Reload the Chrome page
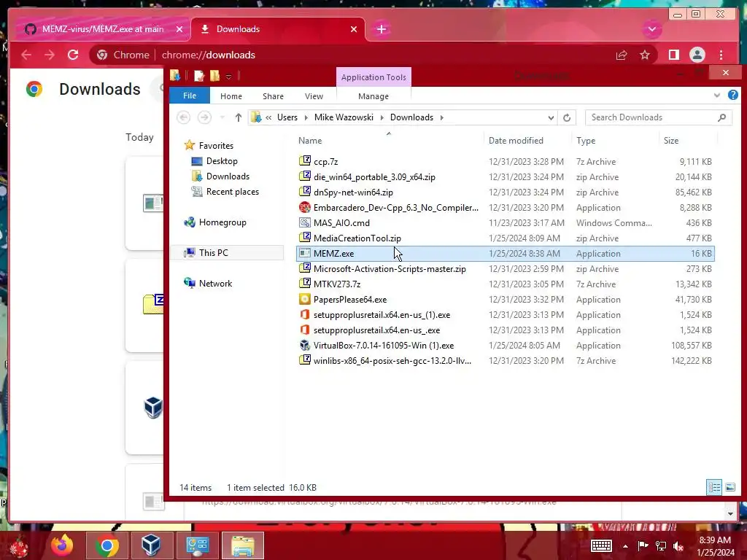747x560 pixels. [x=73, y=55]
